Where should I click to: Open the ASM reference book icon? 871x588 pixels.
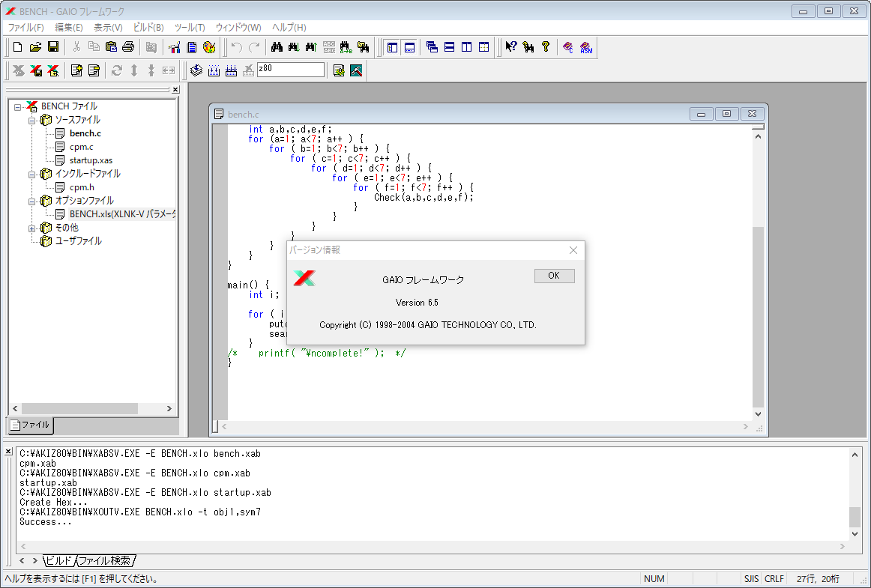[585, 47]
